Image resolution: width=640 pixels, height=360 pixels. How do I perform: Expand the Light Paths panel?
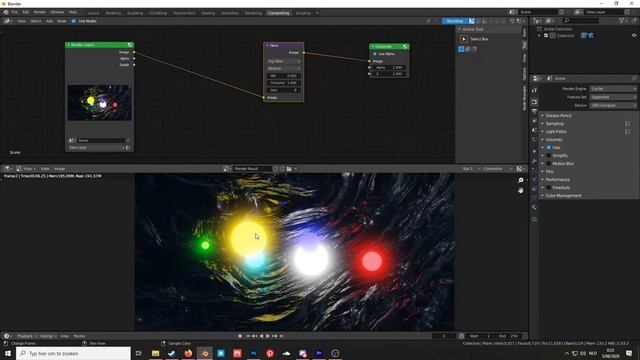[x=556, y=132]
